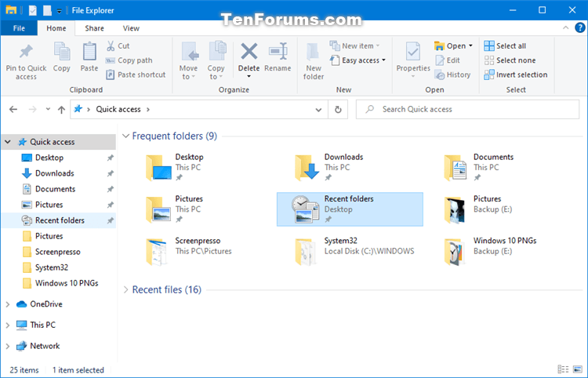The image size is (588, 378).
Task: Select Recent folders tile in content pane
Action: (x=350, y=209)
